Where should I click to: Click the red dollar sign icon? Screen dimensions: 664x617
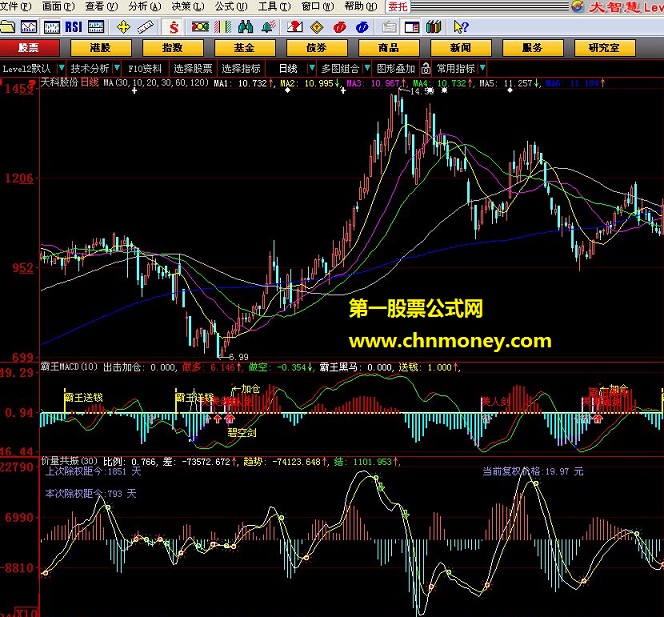pyautogui.click(x=174, y=28)
